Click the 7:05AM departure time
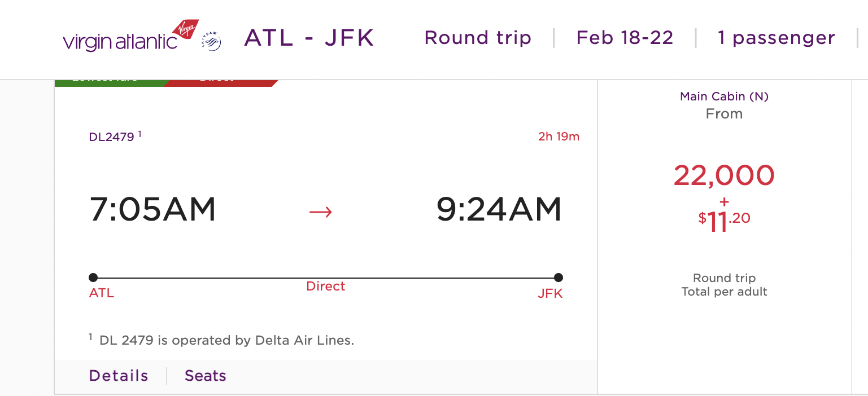This screenshot has width=868, height=396. click(152, 209)
